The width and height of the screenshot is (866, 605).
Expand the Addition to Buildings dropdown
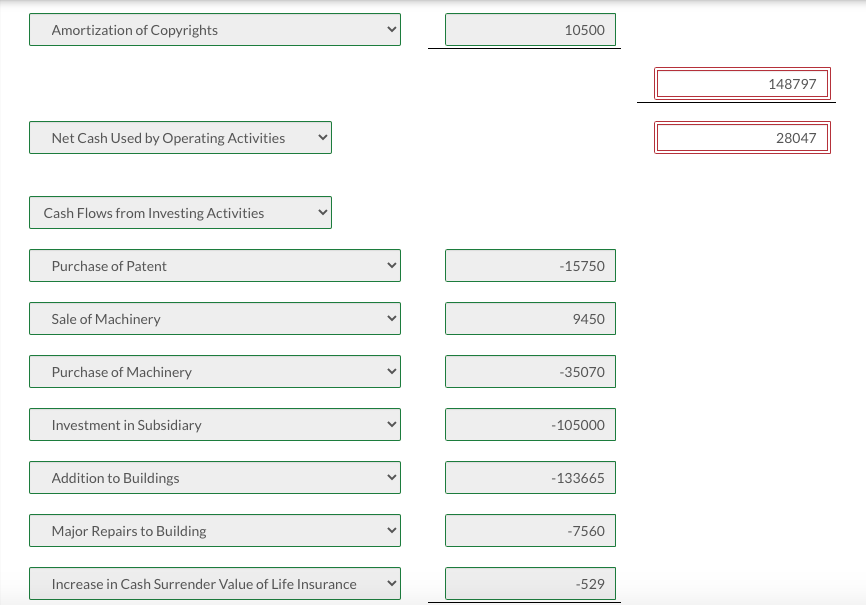click(x=215, y=478)
